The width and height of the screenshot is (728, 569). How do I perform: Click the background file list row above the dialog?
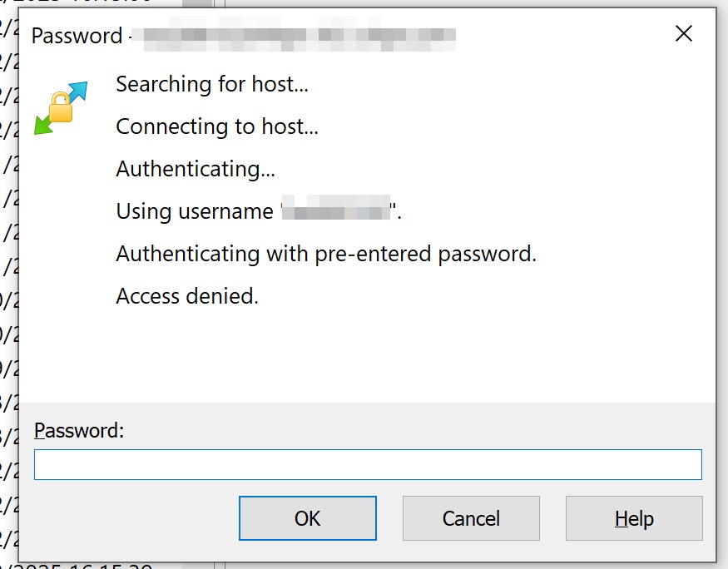point(83,2)
